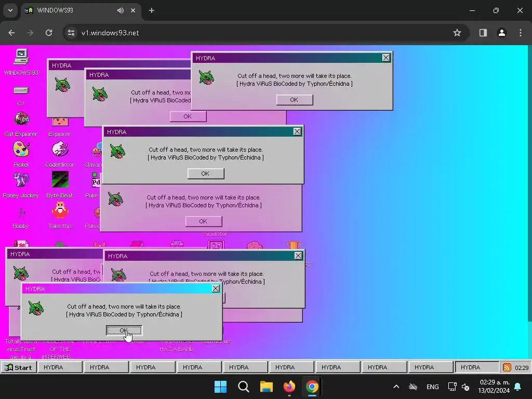This screenshot has width=532, height=399.
Task: Change the ENG input language
Action: pos(433,387)
